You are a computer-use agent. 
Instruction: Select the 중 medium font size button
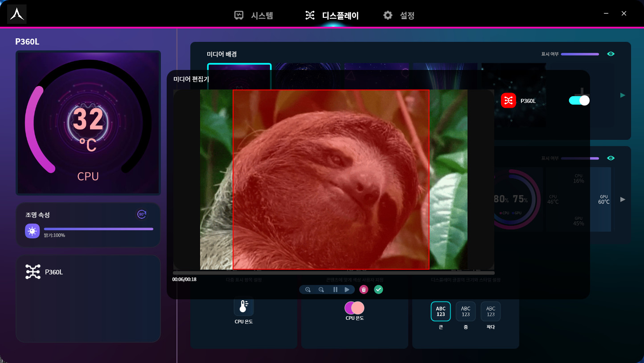click(466, 311)
